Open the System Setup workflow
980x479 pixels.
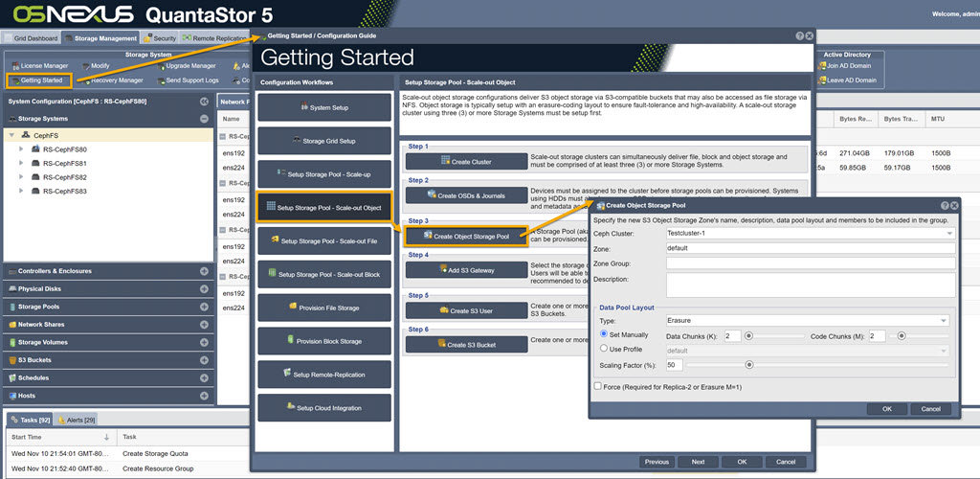pos(324,107)
